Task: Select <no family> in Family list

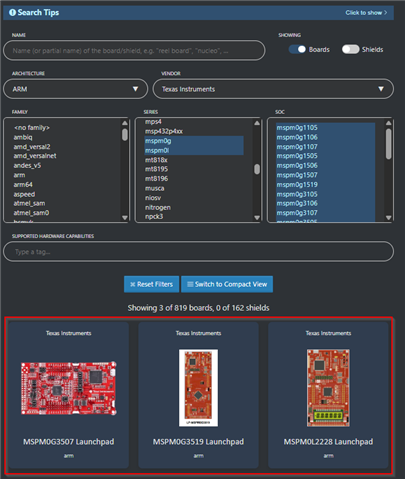Action: (32, 128)
